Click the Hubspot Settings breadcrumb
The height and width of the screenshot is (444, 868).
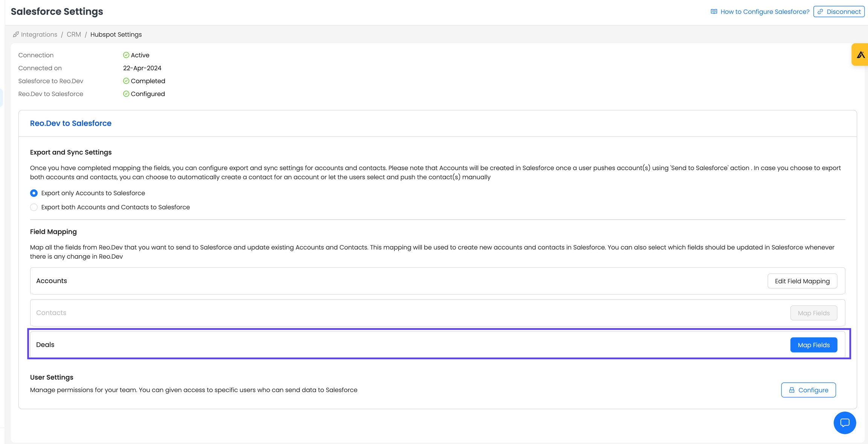click(116, 35)
